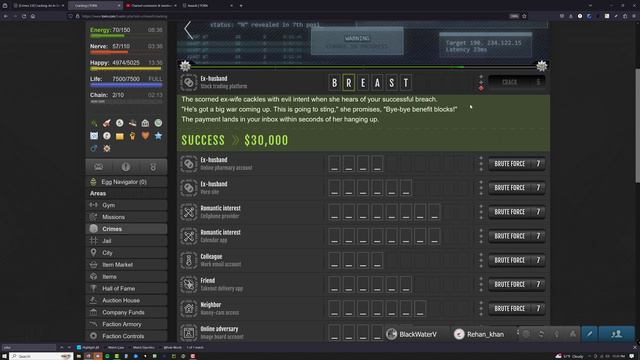Image resolution: width=640 pixels, height=360 pixels.
Task: Brute force the Colleague work email account
Action: coord(517,260)
